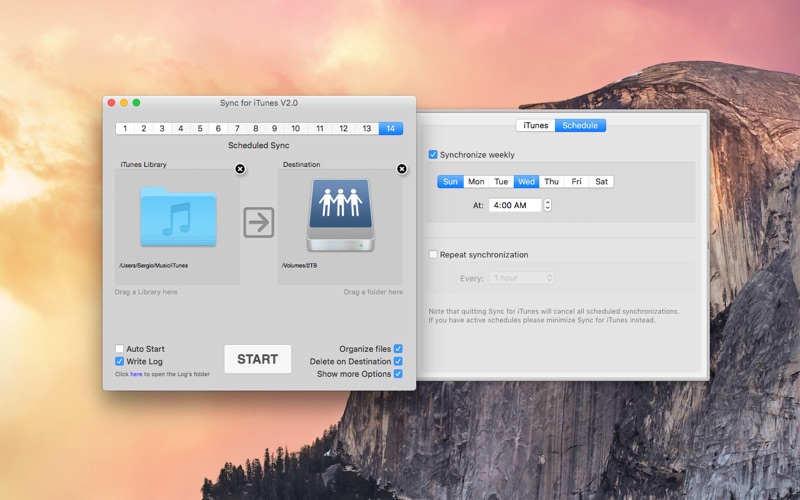Select sync profile 6
Viewport: 800px width, 500px height.
tap(218, 129)
